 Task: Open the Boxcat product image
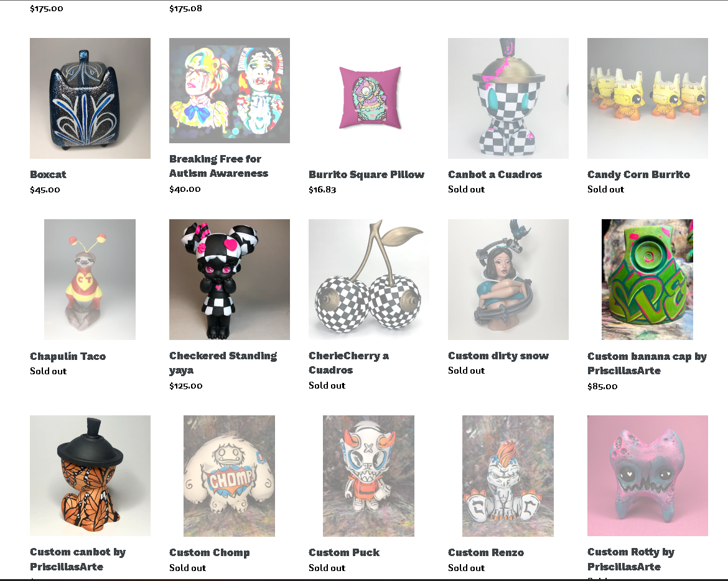[x=90, y=98]
